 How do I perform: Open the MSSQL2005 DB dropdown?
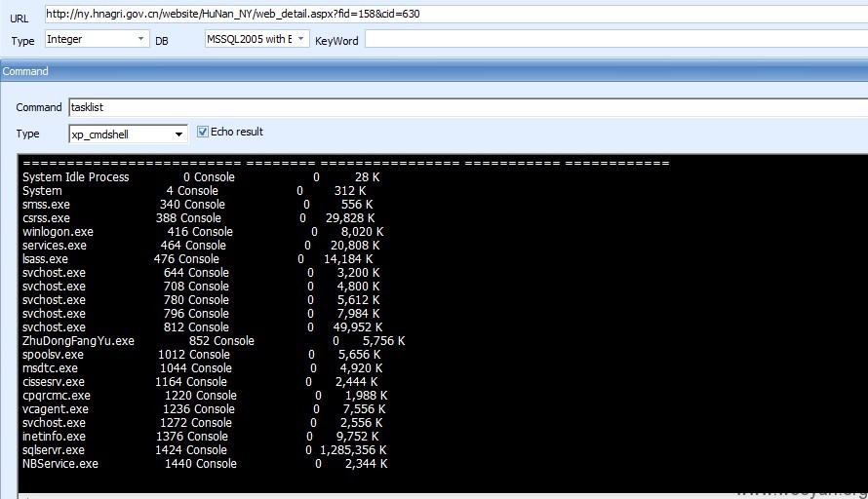pos(300,39)
